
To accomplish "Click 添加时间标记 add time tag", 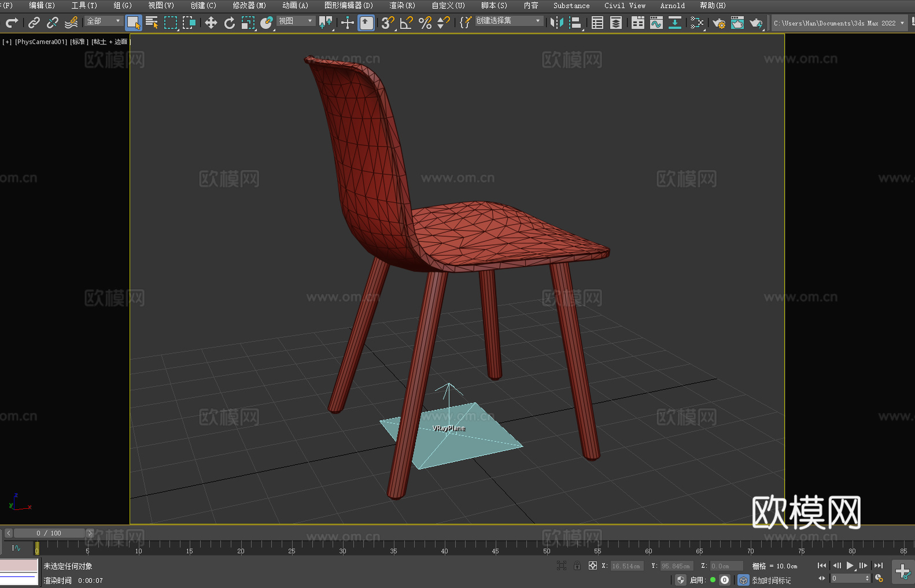I will point(772,580).
